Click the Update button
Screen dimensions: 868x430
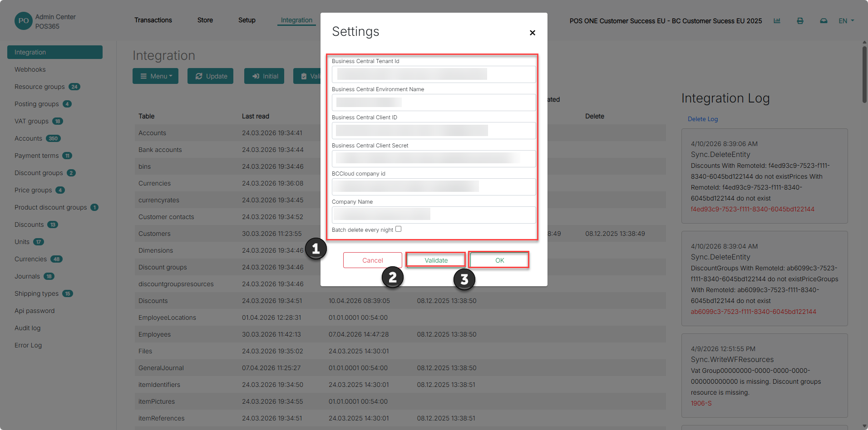coord(210,76)
